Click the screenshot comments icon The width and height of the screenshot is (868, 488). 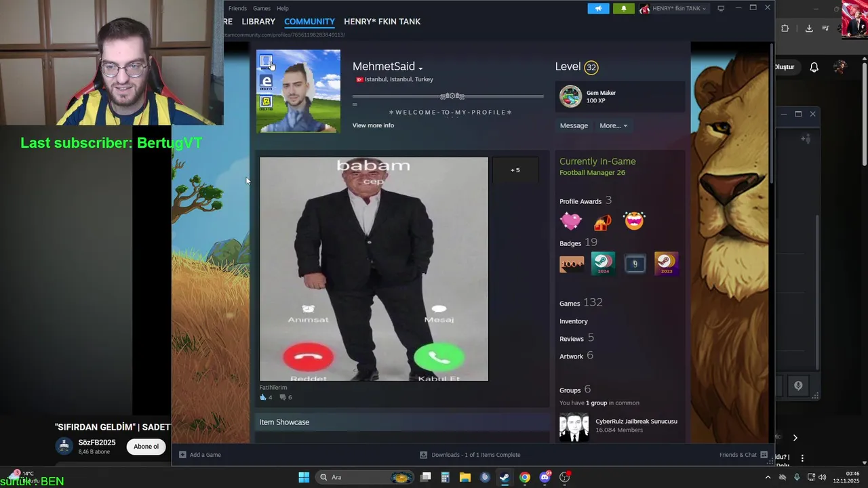pos(283,397)
